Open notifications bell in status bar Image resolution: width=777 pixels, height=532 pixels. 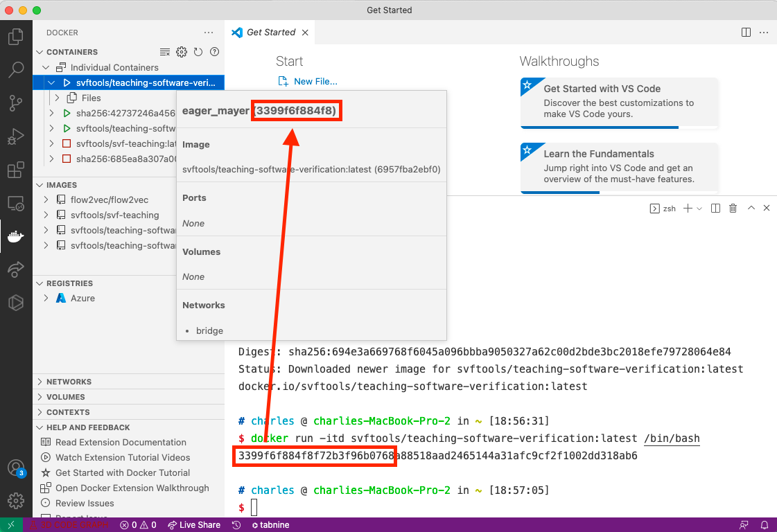765,525
